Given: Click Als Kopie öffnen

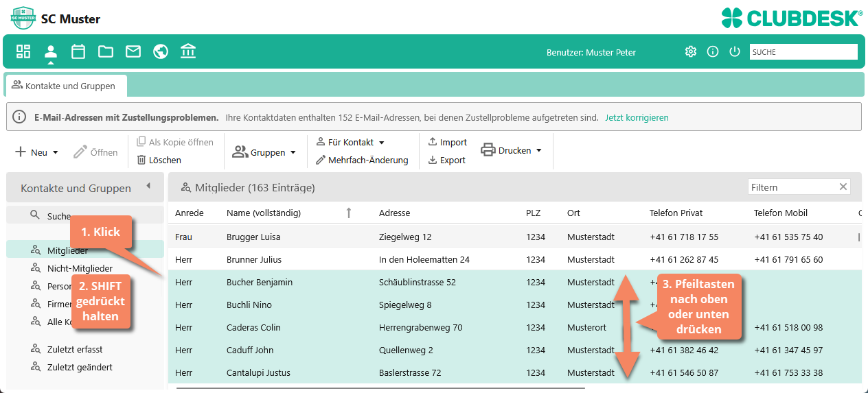Looking at the screenshot, I should click(175, 142).
